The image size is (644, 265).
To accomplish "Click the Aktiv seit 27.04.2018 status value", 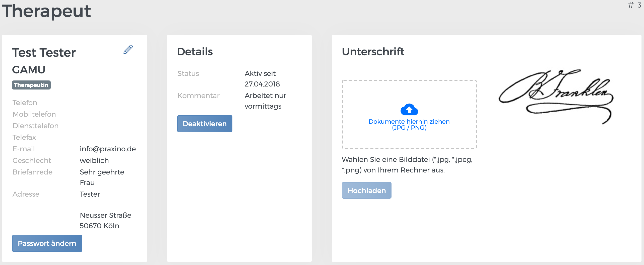I will 262,79.
